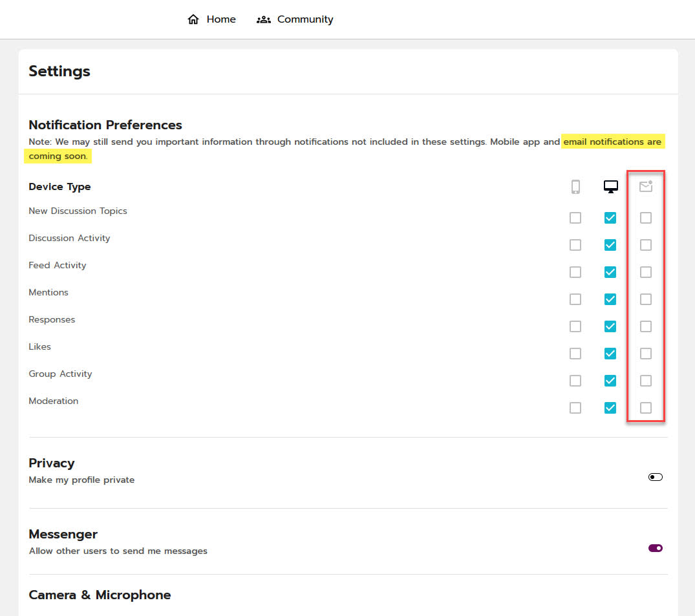Click the Group Activity label
The image size is (695, 616).
[x=61, y=374]
